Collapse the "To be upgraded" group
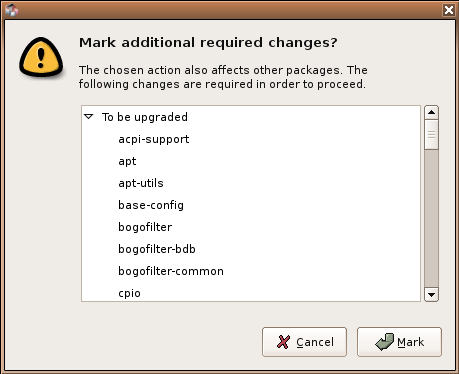This screenshot has height=374, width=459. (89, 117)
